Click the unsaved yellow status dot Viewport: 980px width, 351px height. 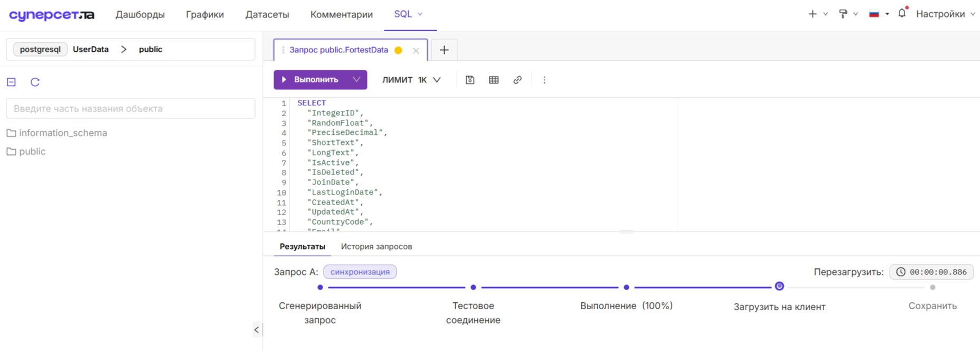[399, 50]
